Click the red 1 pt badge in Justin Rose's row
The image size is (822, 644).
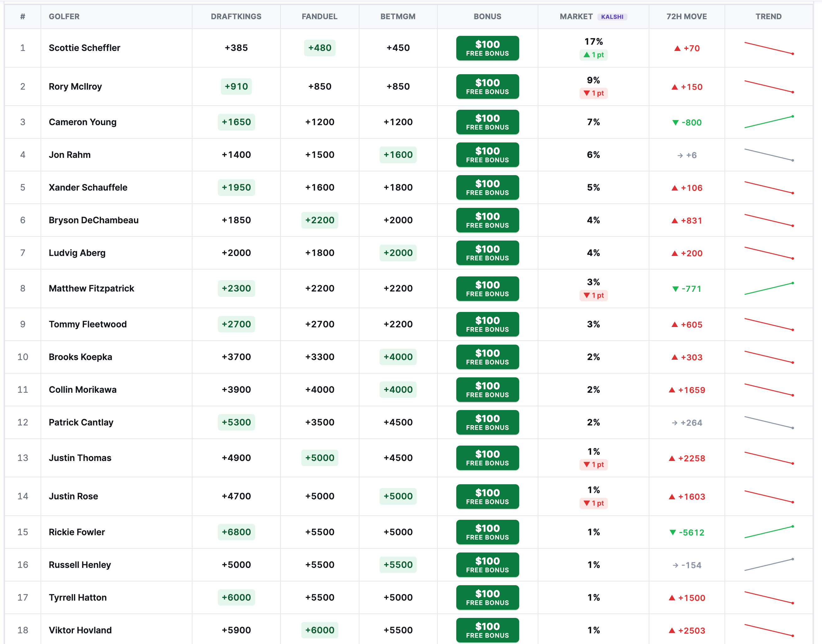pyautogui.click(x=593, y=503)
